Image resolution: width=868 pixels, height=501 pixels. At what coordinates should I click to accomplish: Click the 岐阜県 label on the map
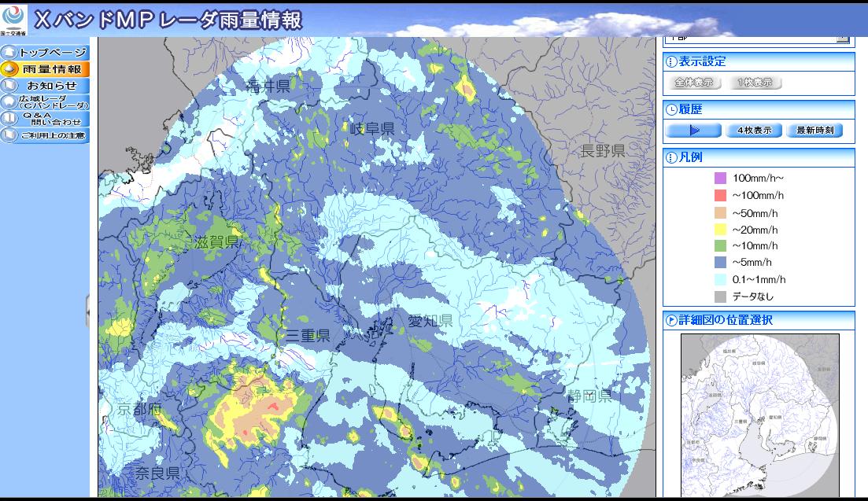372,129
